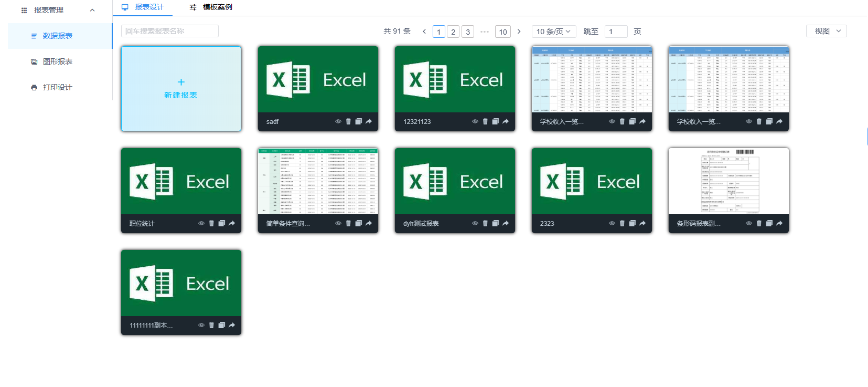The image size is (868, 387).
Task: Preview the 11111111副本 report with eye icon
Action: 201,325
